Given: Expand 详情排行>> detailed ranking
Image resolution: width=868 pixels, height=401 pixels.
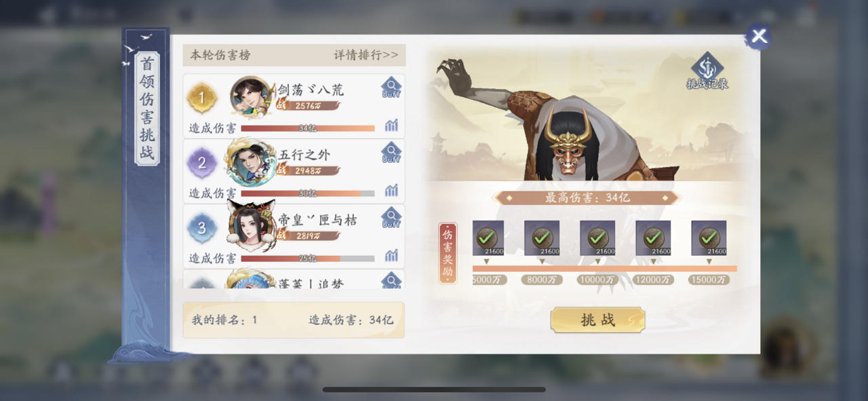Looking at the screenshot, I should pyautogui.click(x=366, y=55).
